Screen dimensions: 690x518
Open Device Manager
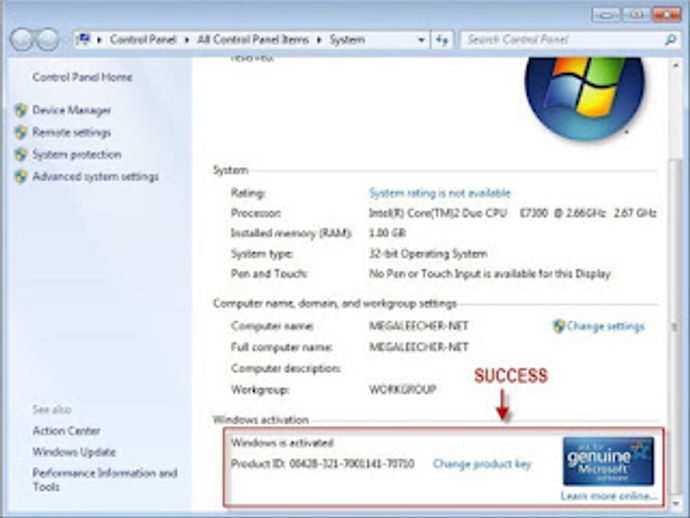point(72,110)
